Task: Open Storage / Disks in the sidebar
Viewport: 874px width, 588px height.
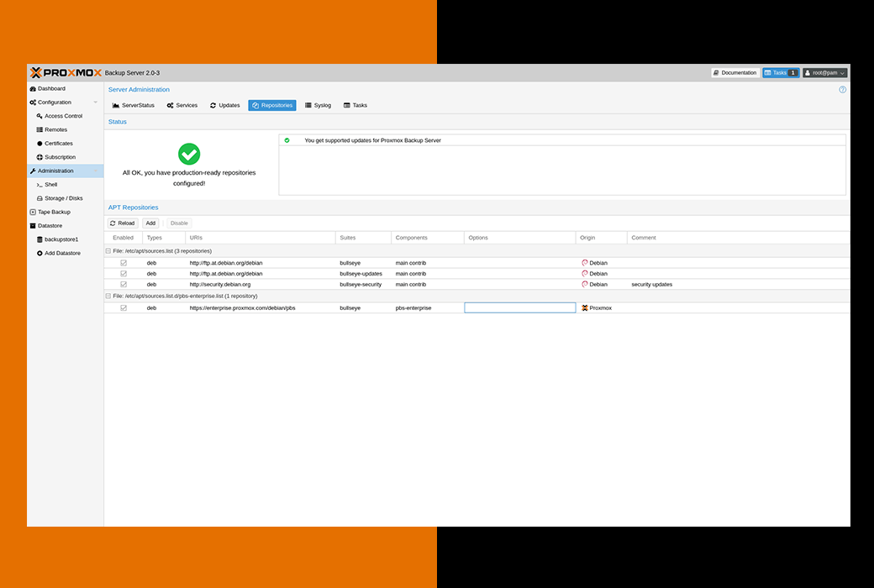Action: (66, 198)
